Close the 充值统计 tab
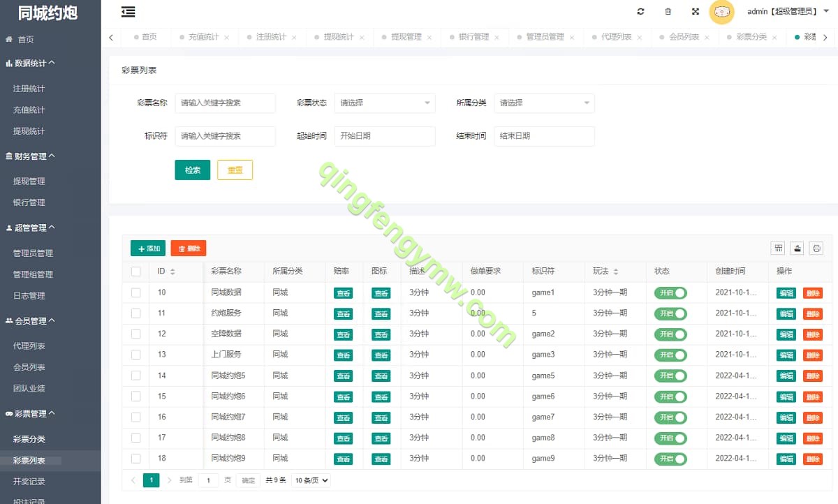Screen dimensions: 838x504 (x=227, y=38)
